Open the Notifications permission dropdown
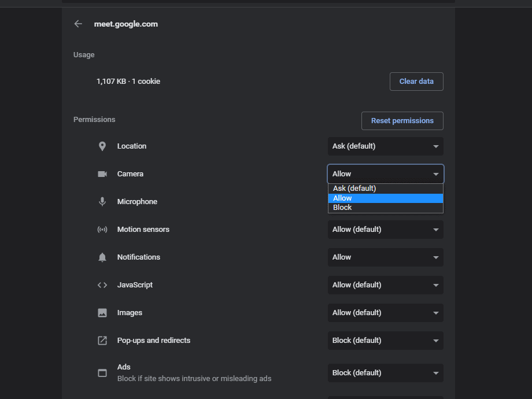532x399 pixels. (386, 257)
